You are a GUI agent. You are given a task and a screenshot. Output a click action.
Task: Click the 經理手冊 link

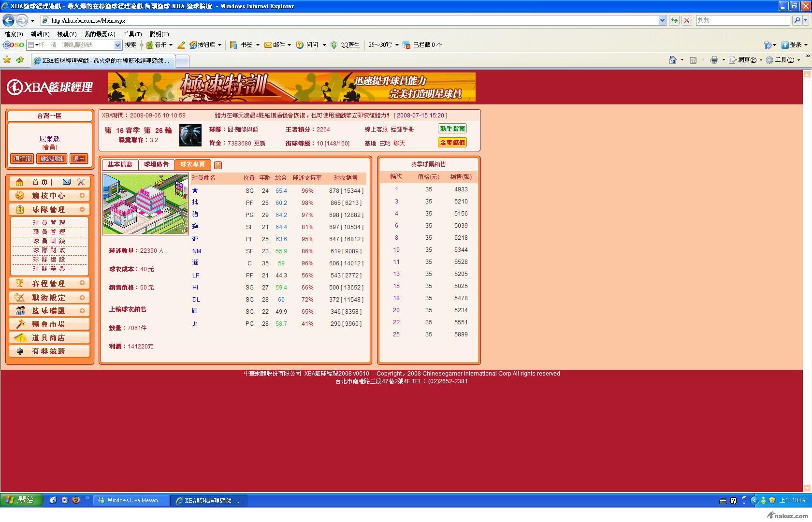pos(402,130)
